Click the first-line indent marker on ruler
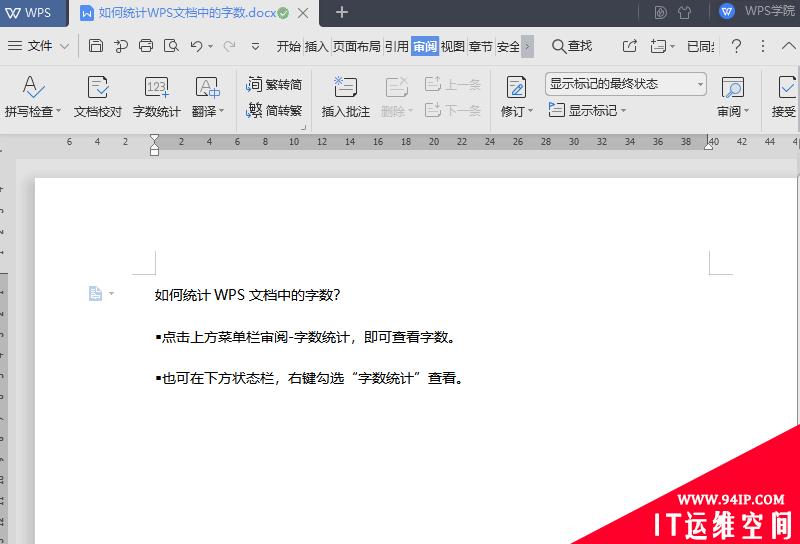 pyautogui.click(x=154, y=138)
